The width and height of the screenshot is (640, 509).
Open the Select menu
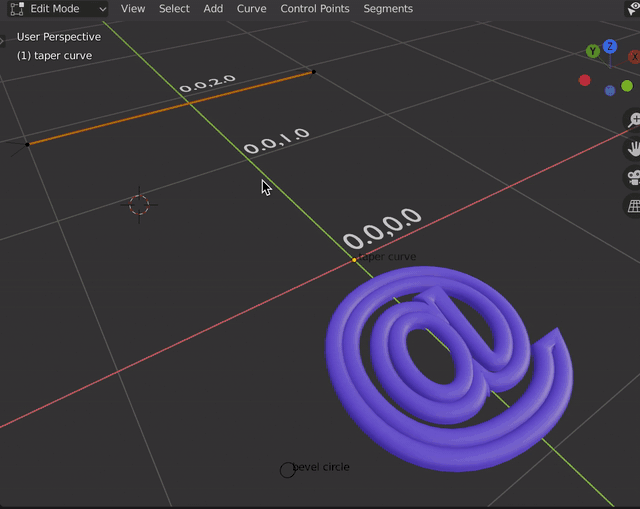coord(174,9)
